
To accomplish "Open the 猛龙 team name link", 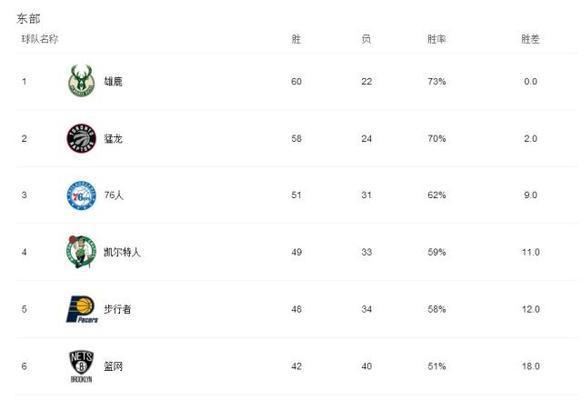I will pyautogui.click(x=113, y=138).
